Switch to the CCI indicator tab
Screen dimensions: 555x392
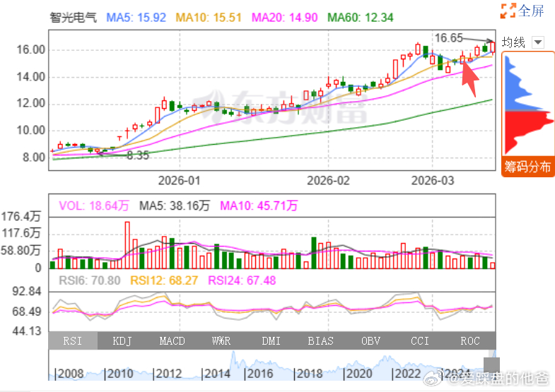pos(420,340)
